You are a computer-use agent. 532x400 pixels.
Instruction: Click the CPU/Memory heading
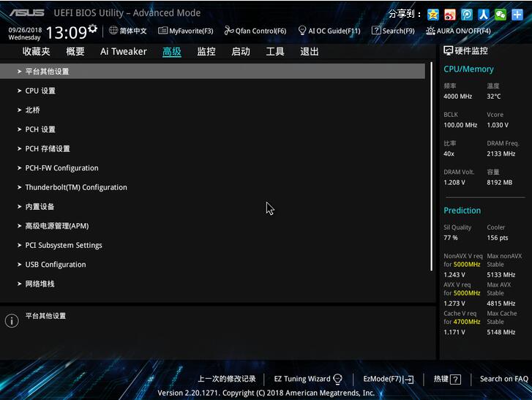(468, 69)
